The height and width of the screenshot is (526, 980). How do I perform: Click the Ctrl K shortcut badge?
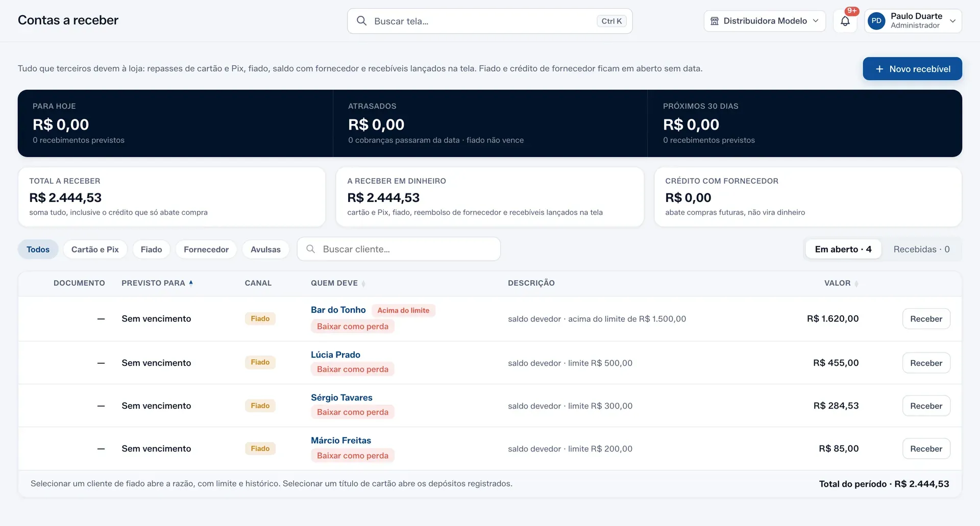pos(611,21)
